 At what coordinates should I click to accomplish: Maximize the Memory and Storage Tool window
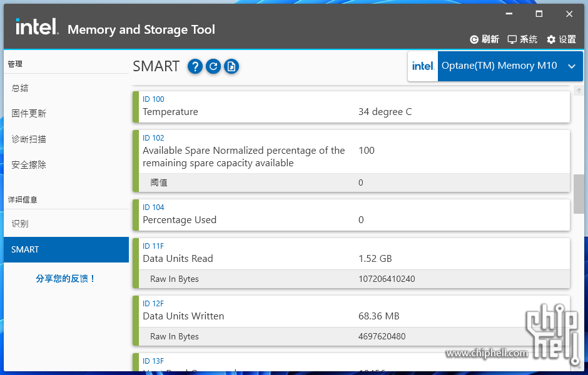(x=539, y=14)
